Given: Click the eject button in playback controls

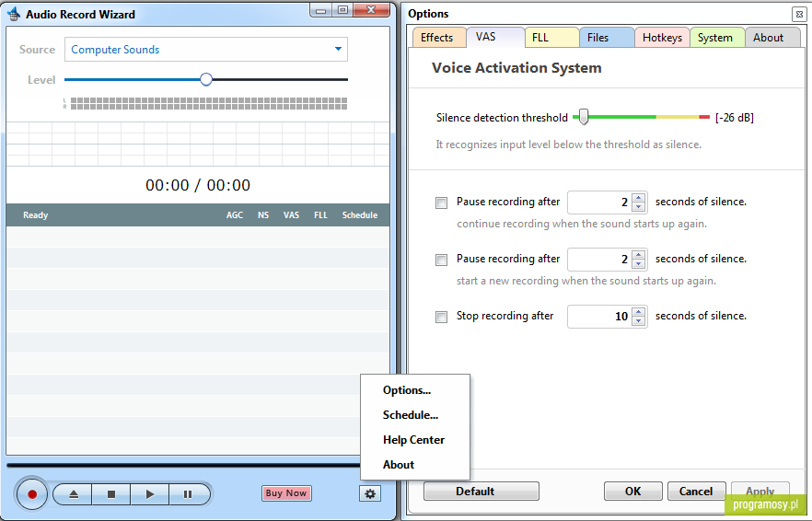Looking at the screenshot, I should 73,494.
